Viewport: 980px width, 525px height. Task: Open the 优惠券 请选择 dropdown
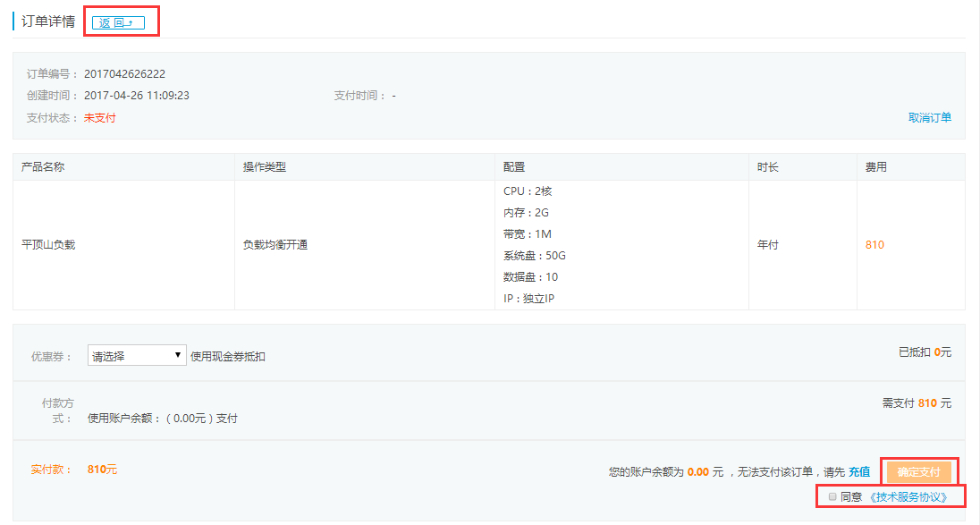coord(137,356)
